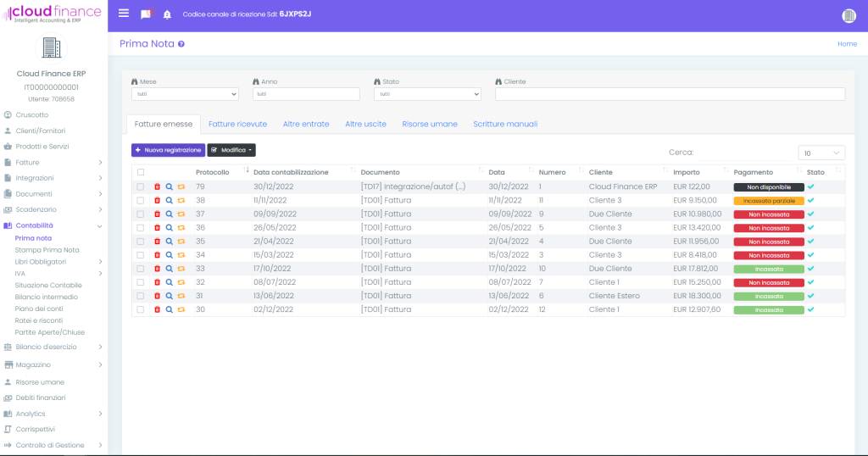Open Stampa Prima Nota in sidebar
Image resolution: width=868 pixels, height=456 pixels.
pos(47,249)
